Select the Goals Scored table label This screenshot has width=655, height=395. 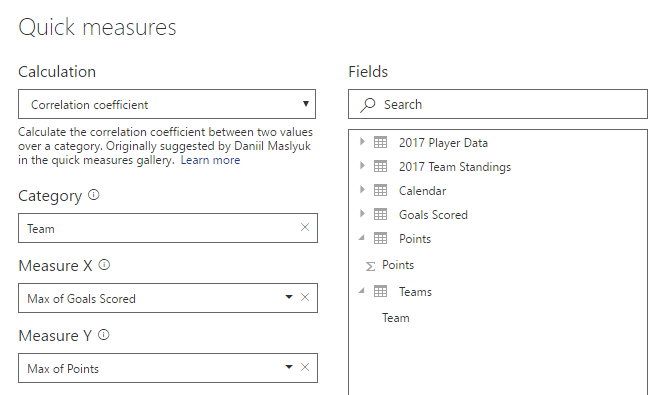[433, 215]
